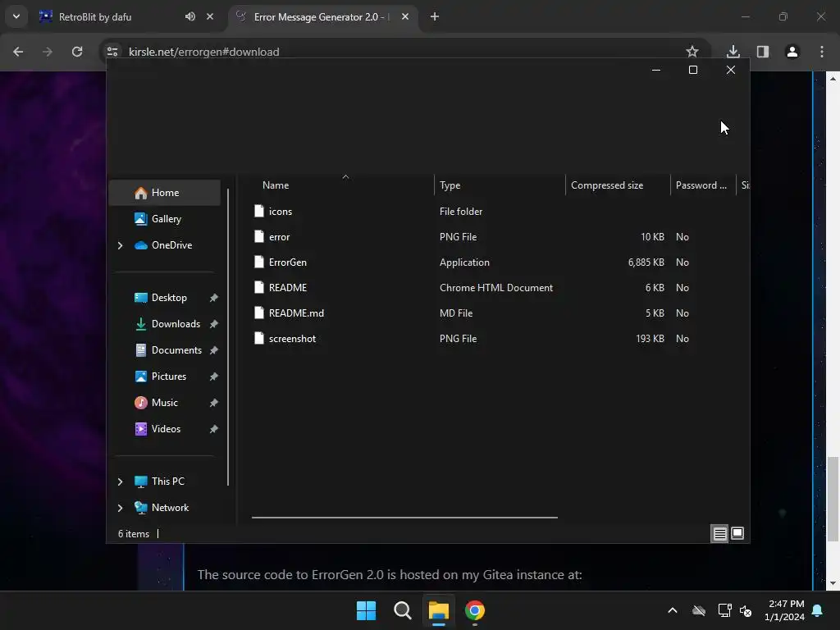Screen dimensions: 840x630
Task: Switch to large thumbnails view layout
Action: pyautogui.click(x=737, y=533)
